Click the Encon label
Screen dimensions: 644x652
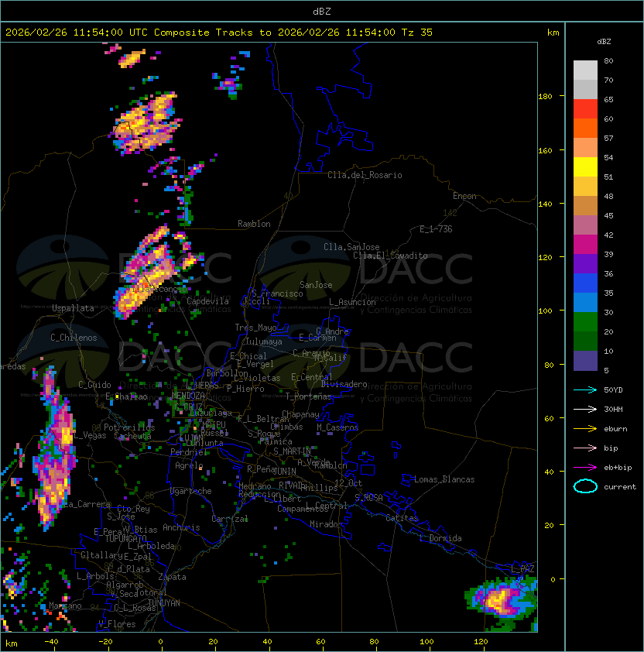tap(464, 196)
